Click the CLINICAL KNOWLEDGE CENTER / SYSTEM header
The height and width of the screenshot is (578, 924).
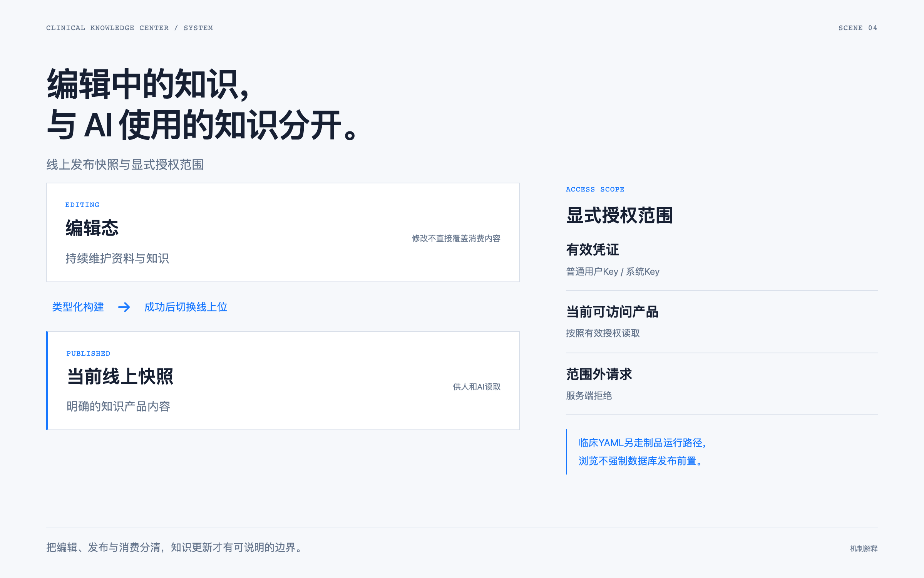point(129,28)
